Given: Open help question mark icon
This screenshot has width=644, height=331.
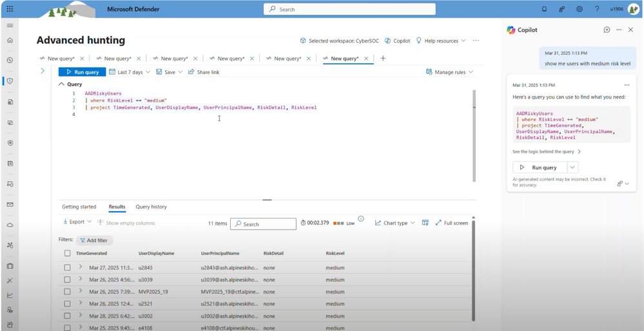Looking at the screenshot, I should point(597,9).
